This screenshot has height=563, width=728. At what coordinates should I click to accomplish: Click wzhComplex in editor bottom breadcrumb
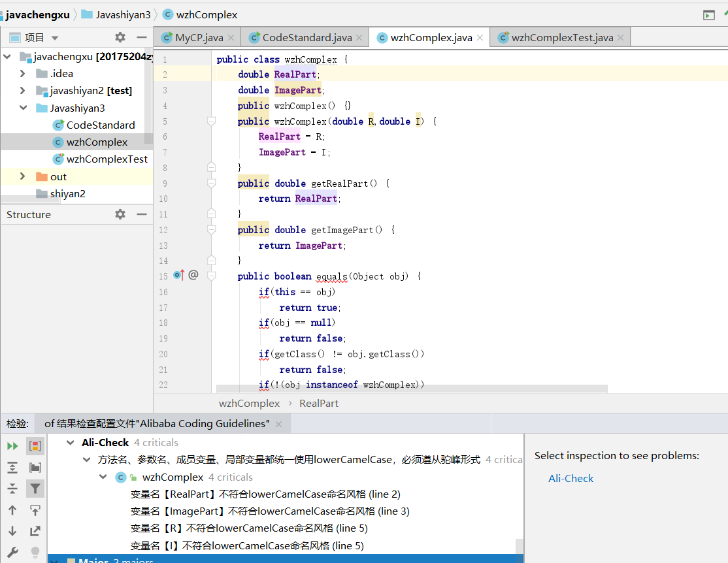tap(250, 404)
